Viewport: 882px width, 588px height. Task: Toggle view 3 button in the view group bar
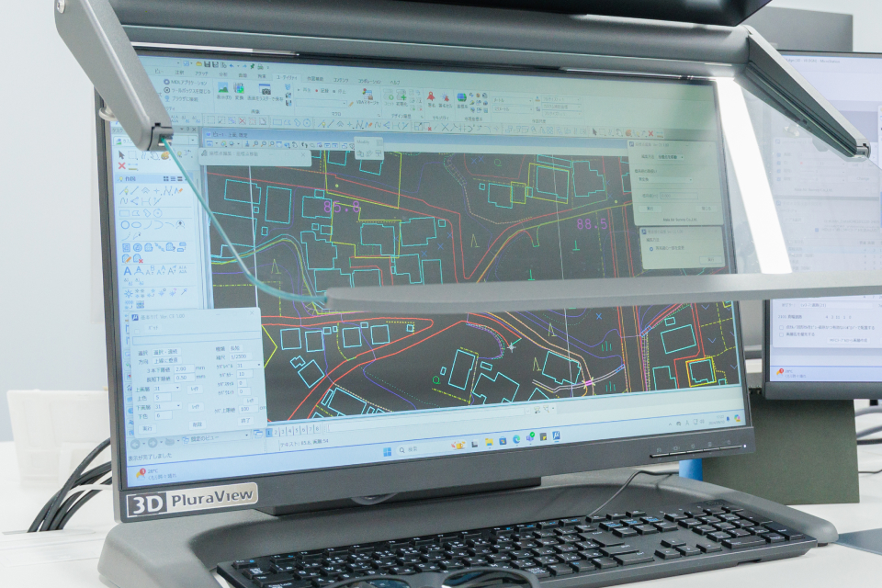[x=283, y=432]
